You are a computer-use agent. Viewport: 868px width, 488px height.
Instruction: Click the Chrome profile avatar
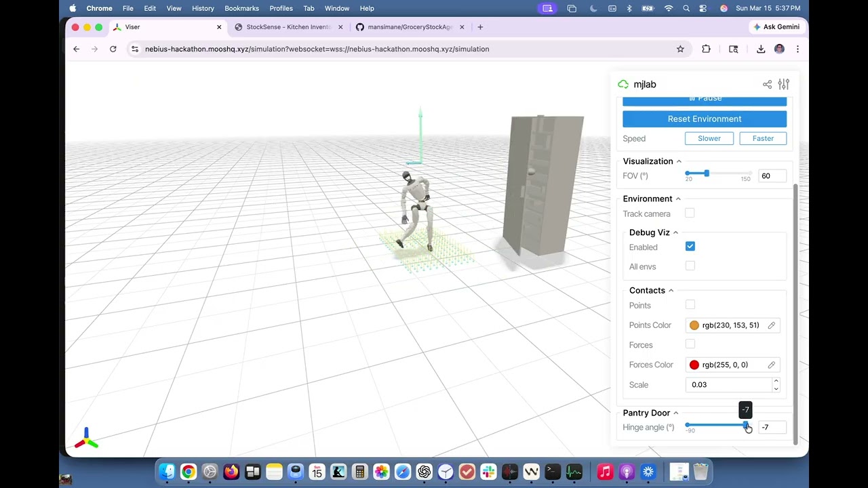(x=779, y=49)
